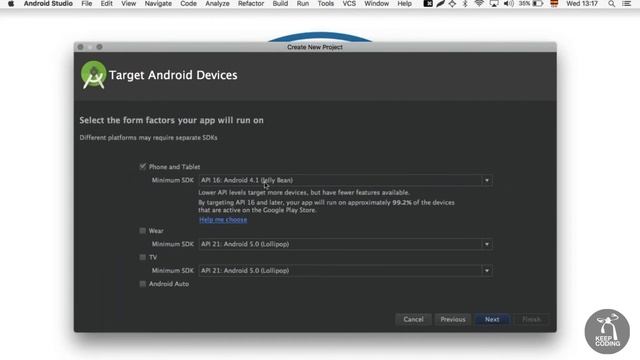
Task: Open the Refactor menu
Action: [251, 4]
